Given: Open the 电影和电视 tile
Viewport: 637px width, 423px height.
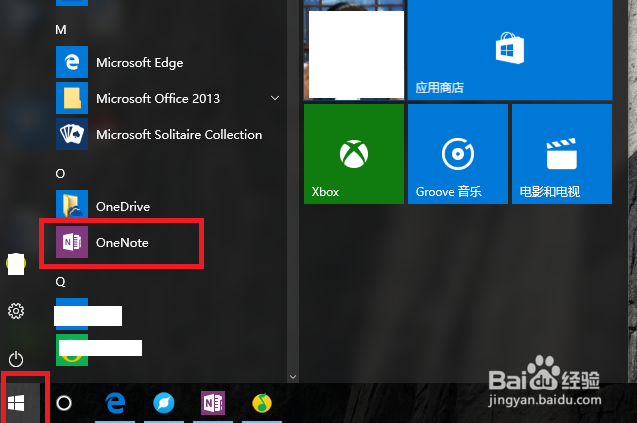Looking at the screenshot, I should (562, 154).
